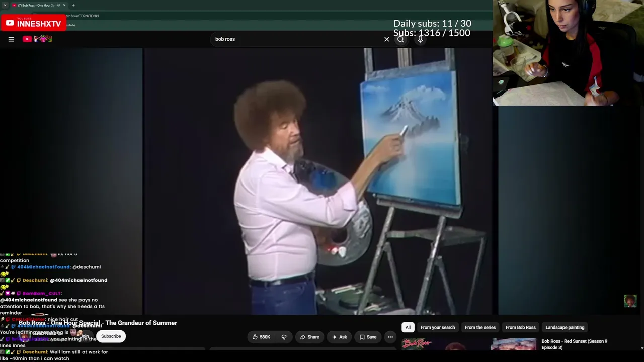Open the more actions ellipsis menu
Viewport: 644px width, 362px height.
click(x=390, y=337)
